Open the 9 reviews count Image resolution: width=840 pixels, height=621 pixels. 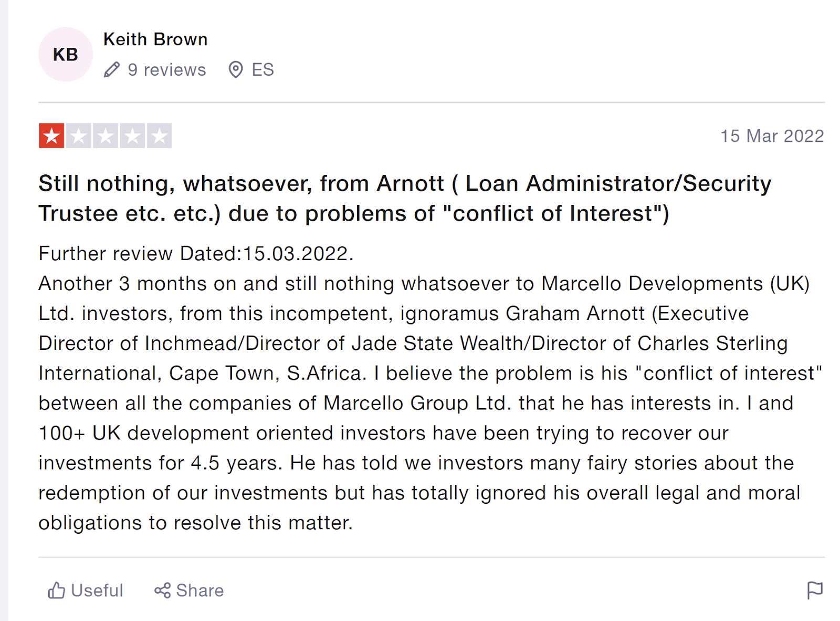(167, 70)
